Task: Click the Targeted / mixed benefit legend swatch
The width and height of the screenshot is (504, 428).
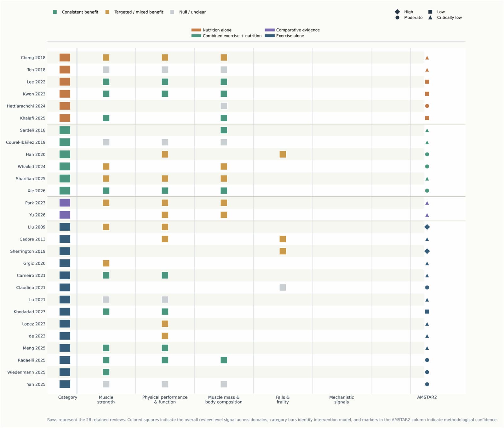Action: [x=107, y=12]
